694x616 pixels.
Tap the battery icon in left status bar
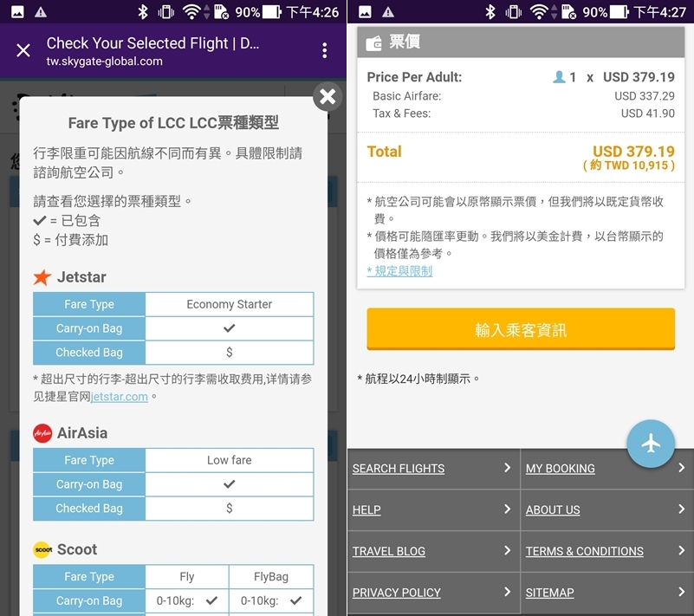pyautogui.click(x=272, y=12)
